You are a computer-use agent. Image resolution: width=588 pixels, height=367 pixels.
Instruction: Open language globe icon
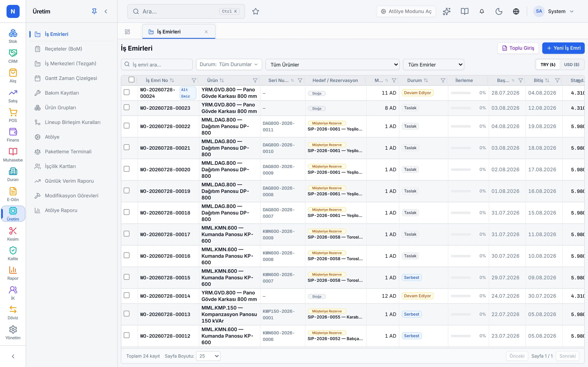pos(516,11)
